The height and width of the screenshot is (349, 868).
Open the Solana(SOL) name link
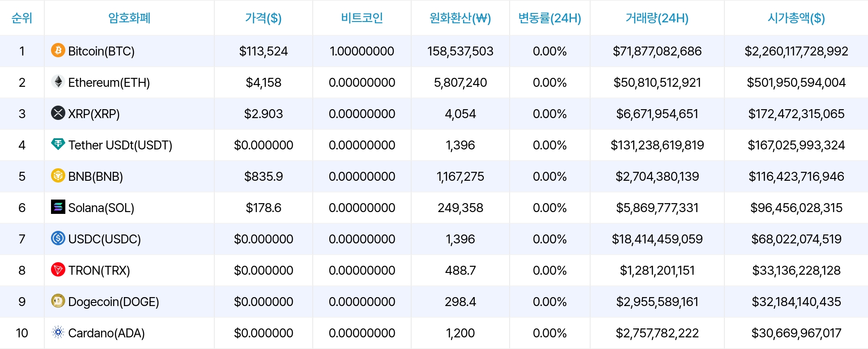pyautogui.click(x=102, y=208)
